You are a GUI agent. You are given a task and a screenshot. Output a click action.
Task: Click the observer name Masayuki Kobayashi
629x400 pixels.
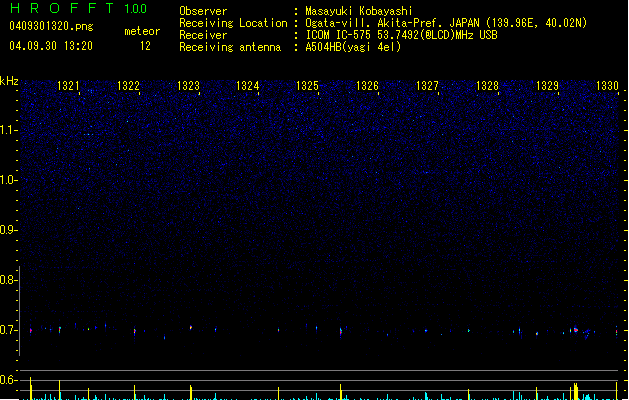point(359,11)
